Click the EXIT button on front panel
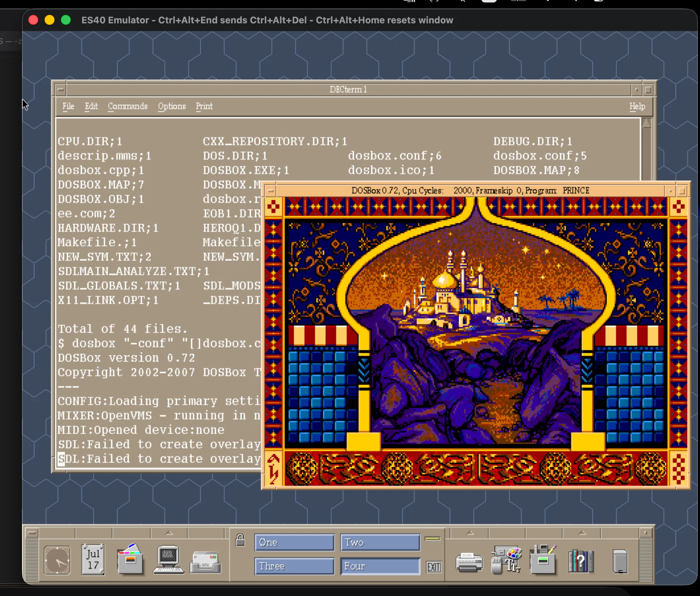The height and width of the screenshot is (596, 700). (434, 567)
